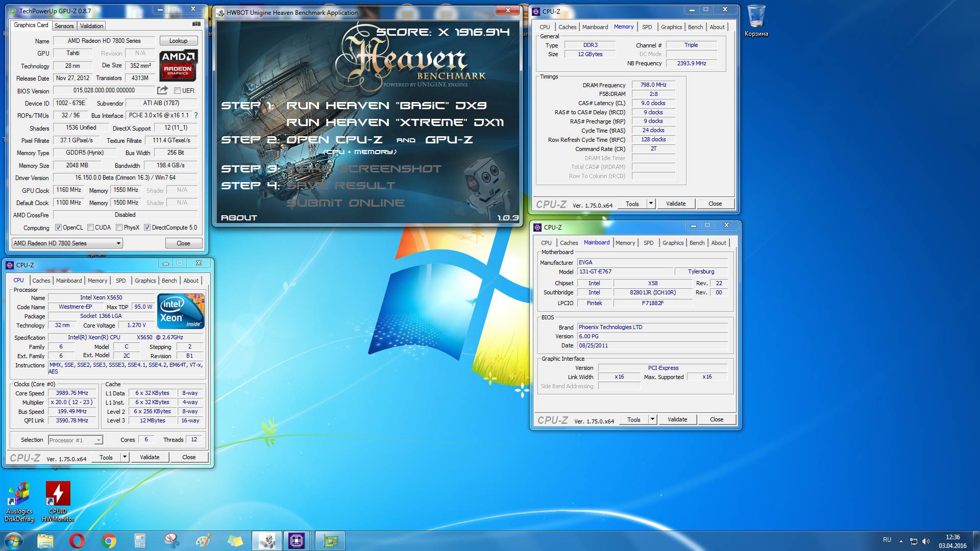
Task: Click the Intel Xeon inside logo in CPU-Z
Action: click(181, 311)
